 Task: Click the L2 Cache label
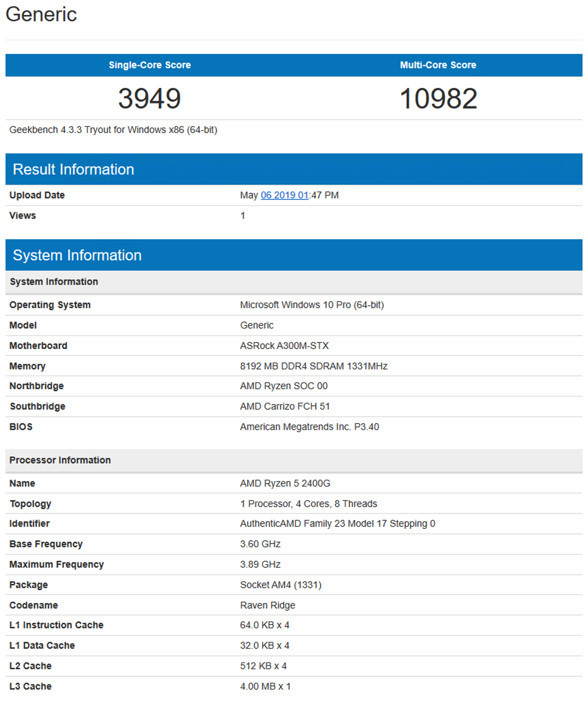(30, 666)
